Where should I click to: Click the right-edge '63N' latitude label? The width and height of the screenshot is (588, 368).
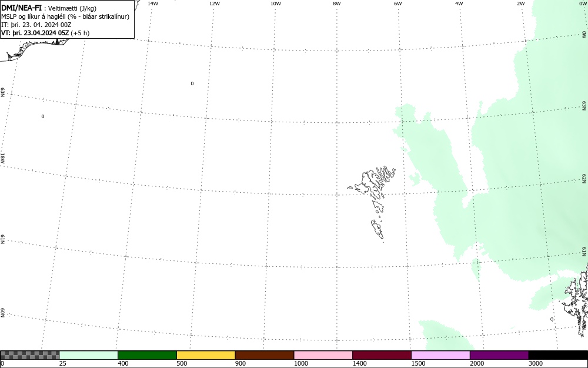(584, 106)
